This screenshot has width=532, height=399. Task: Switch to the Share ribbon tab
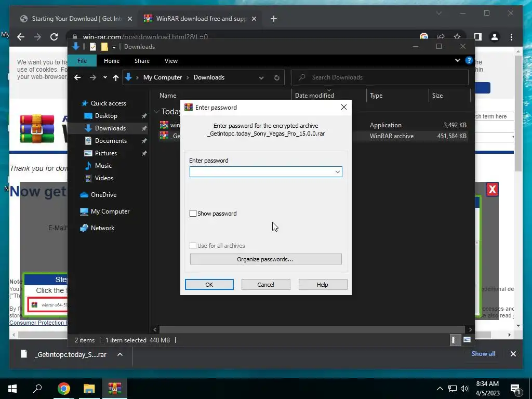click(x=142, y=61)
